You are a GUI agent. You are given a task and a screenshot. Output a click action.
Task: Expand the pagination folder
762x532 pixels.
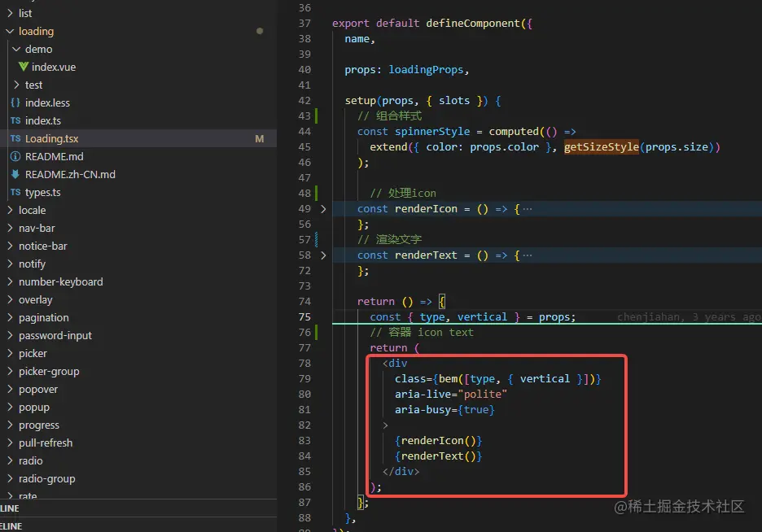(10, 317)
